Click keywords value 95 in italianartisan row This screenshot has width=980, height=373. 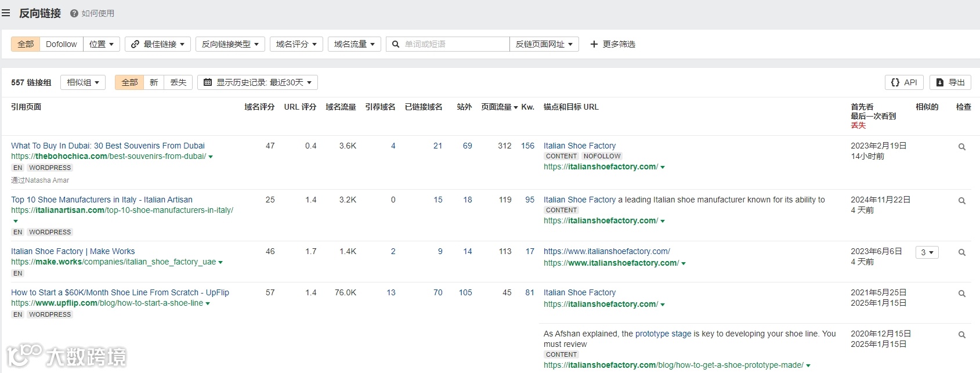[530, 200]
